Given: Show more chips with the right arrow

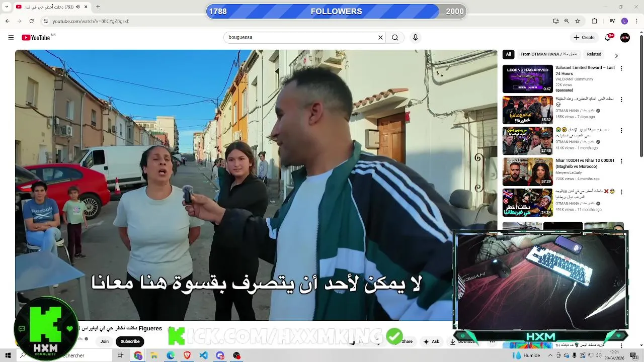Looking at the screenshot, I should pyautogui.click(x=616, y=55).
